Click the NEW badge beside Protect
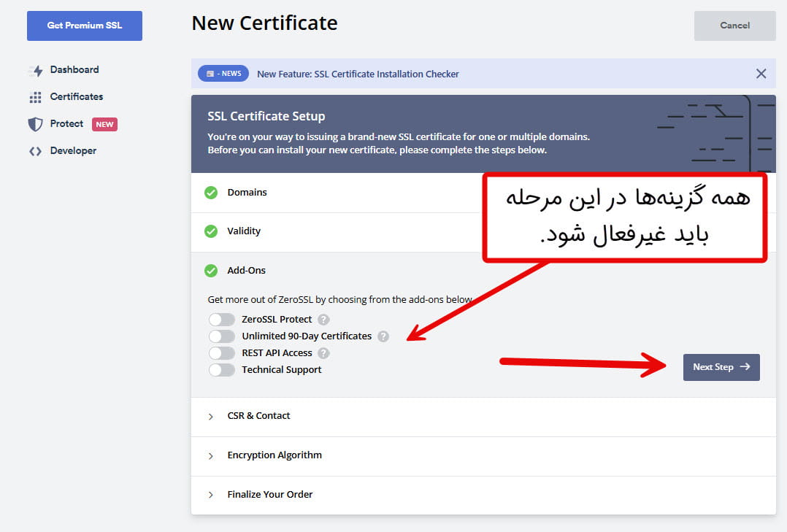The width and height of the screenshot is (787, 532). tap(104, 125)
